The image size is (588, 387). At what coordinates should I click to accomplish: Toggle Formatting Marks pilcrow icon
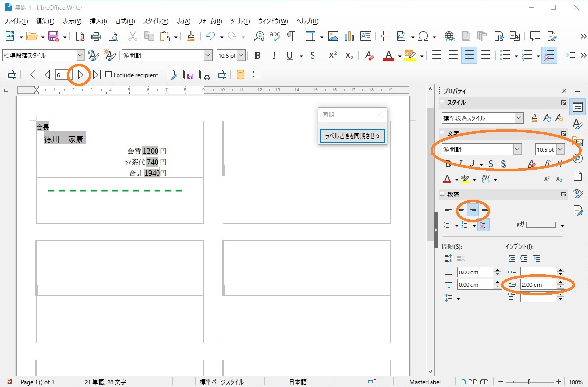tap(291, 36)
